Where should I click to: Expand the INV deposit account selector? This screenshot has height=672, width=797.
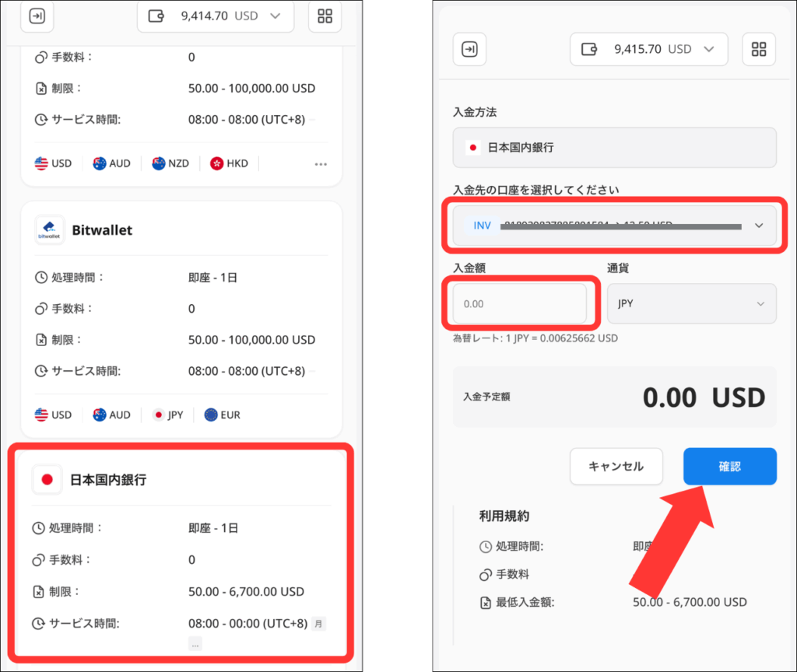614,226
